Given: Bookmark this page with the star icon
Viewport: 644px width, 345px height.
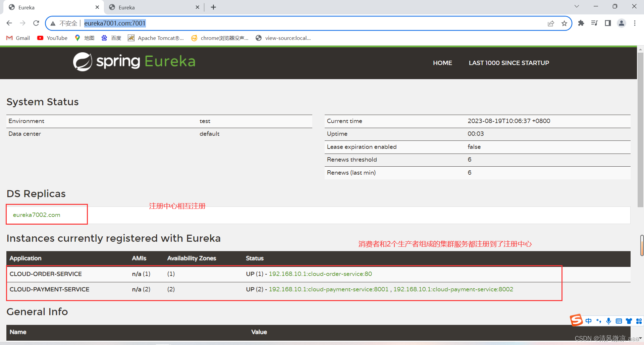Looking at the screenshot, I should (564, 23).
